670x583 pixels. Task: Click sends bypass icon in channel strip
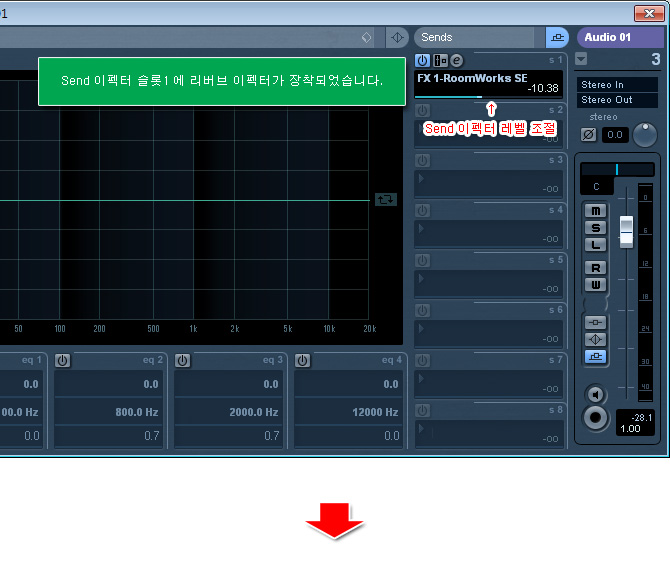coord(596,356)
